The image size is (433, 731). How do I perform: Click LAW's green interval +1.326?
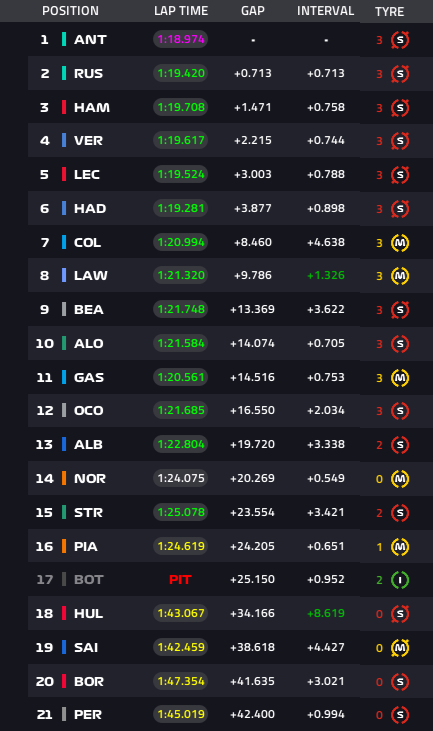tap(326, 276)
